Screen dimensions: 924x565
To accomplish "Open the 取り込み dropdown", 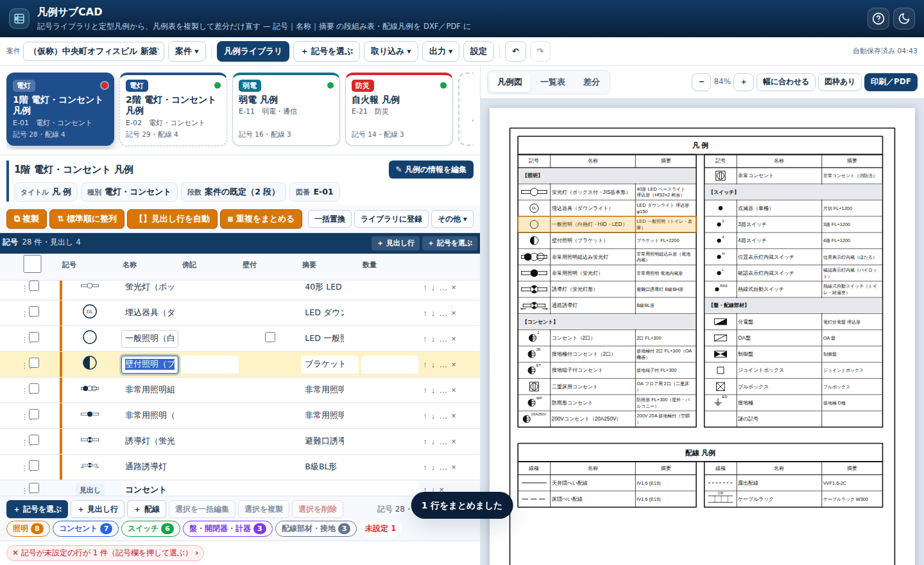I will [391, 51].
